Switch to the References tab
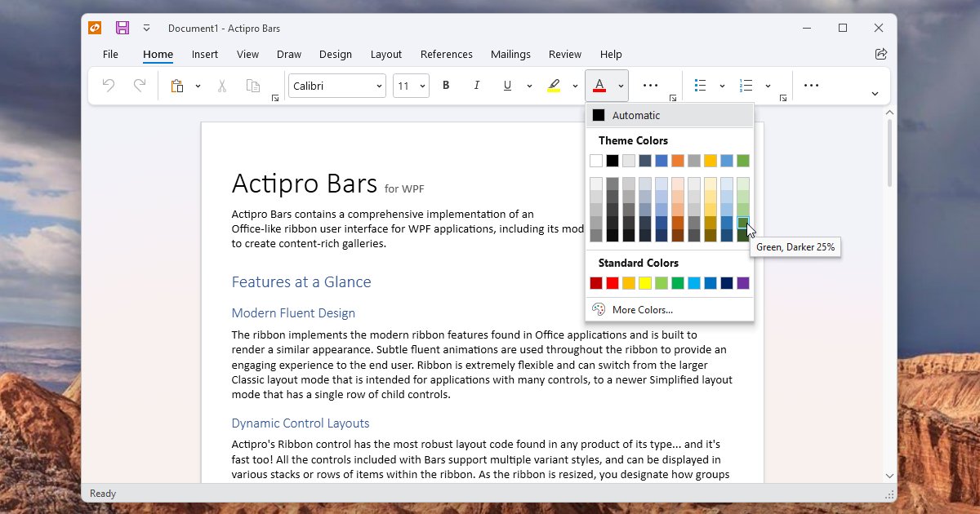This screenshot has width=980, height=514. (x=447, y=55)
